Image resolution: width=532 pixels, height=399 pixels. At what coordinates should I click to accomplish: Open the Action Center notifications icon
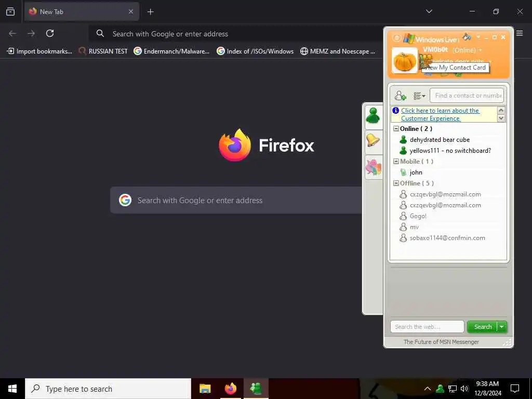pos(515,389)
